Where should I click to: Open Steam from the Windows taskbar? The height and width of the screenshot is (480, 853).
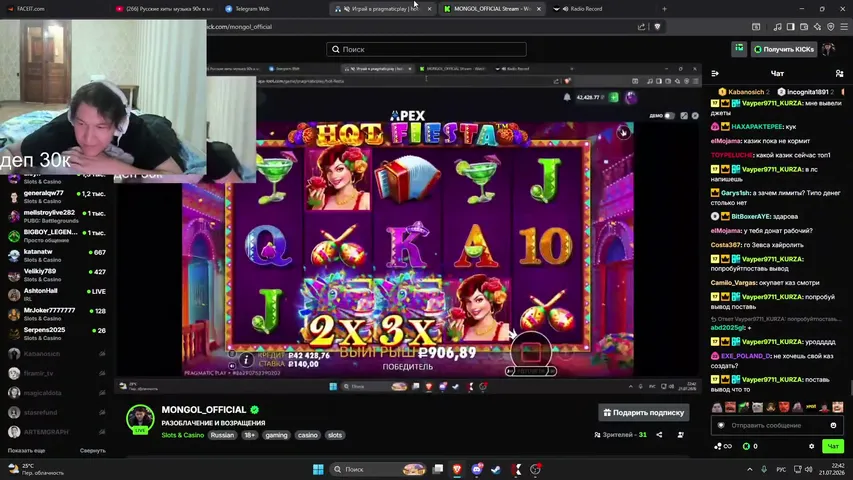496,469
